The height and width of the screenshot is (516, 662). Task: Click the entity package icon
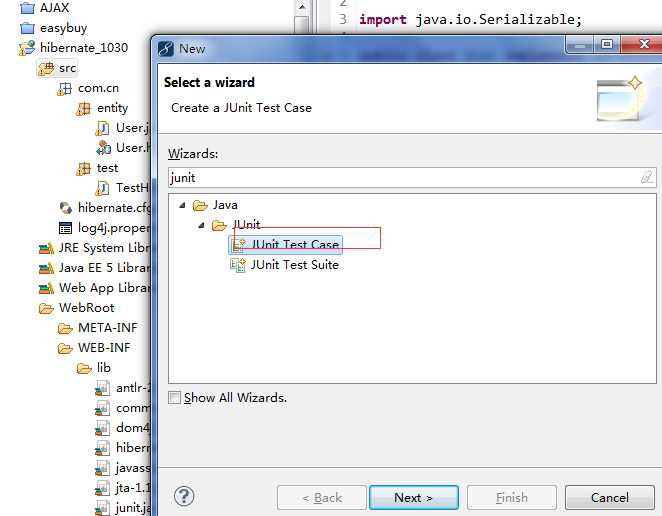click(84, 109)
